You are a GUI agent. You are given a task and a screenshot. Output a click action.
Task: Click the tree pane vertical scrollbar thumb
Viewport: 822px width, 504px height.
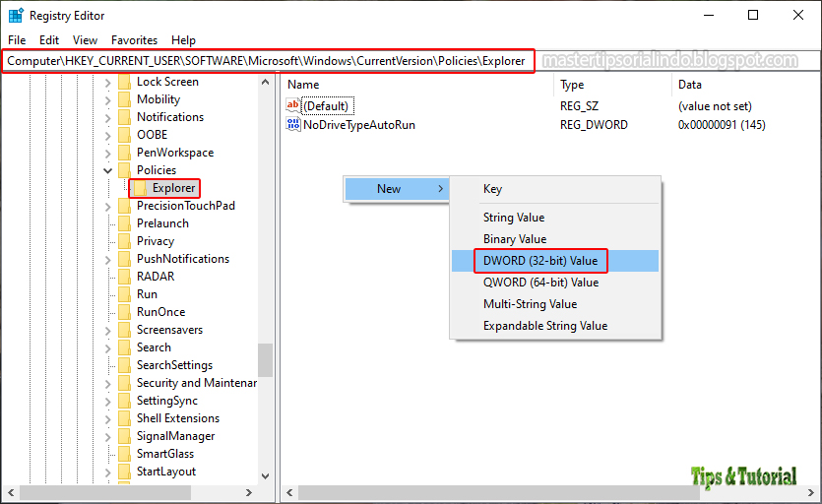pyautogui.click(x=265, y=359)
